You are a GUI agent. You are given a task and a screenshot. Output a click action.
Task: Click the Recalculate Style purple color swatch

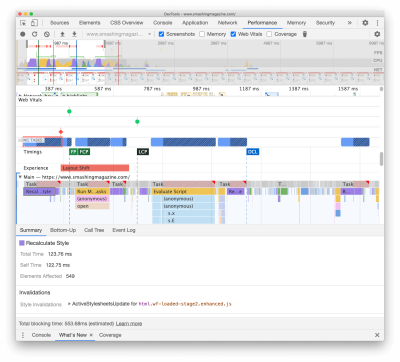pos(22,243)
